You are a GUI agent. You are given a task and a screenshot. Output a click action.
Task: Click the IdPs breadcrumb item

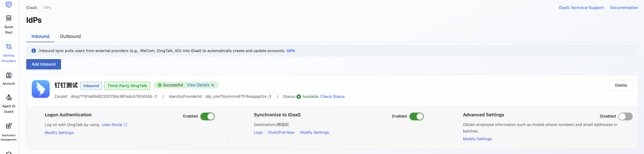[x=47, y=8]
